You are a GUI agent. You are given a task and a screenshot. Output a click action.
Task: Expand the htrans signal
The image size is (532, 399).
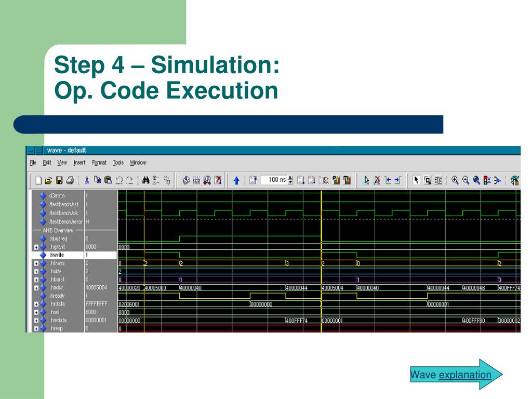pyautogui.click(x=36, y=263)
